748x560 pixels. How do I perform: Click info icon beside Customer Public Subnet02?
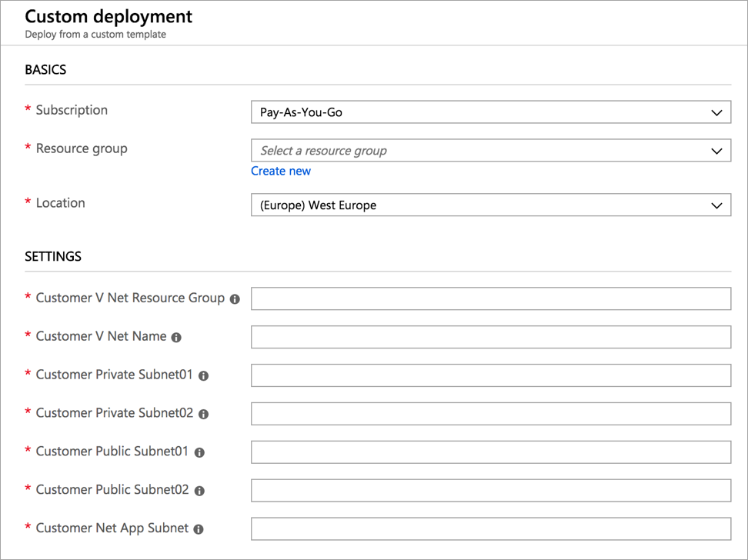click(199, 491)
